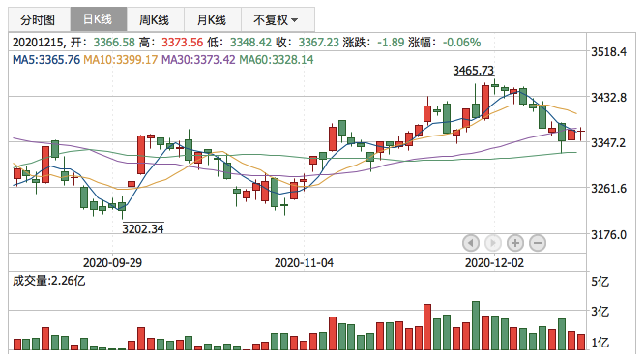The width and height of the screenshot is (644, 362).
Task: Click the tallest green volume bar
Action: [476, 326]
